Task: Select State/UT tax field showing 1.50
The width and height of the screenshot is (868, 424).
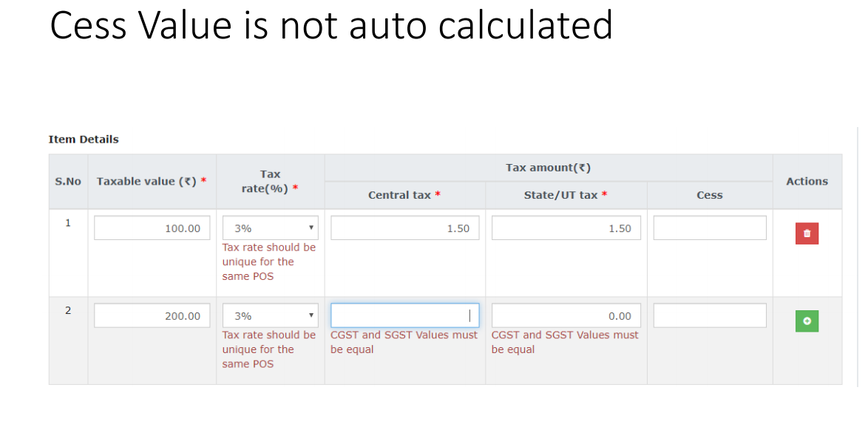Action: (566, 228)
